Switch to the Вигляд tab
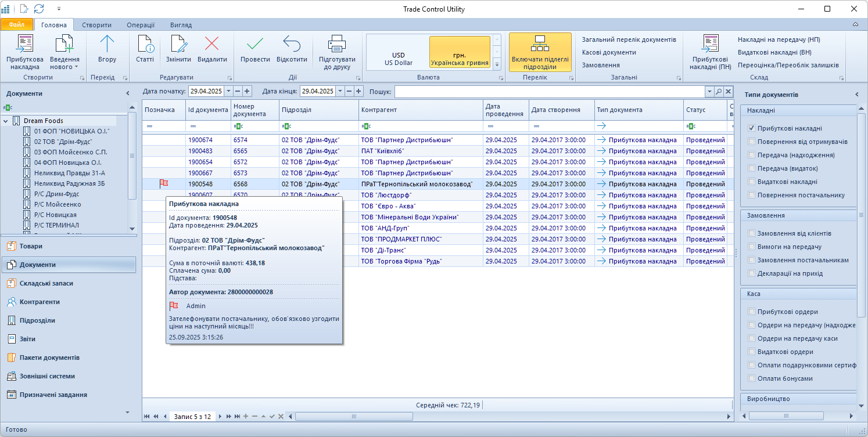This screenshot has height=437, width=868. tap(181, 25)
